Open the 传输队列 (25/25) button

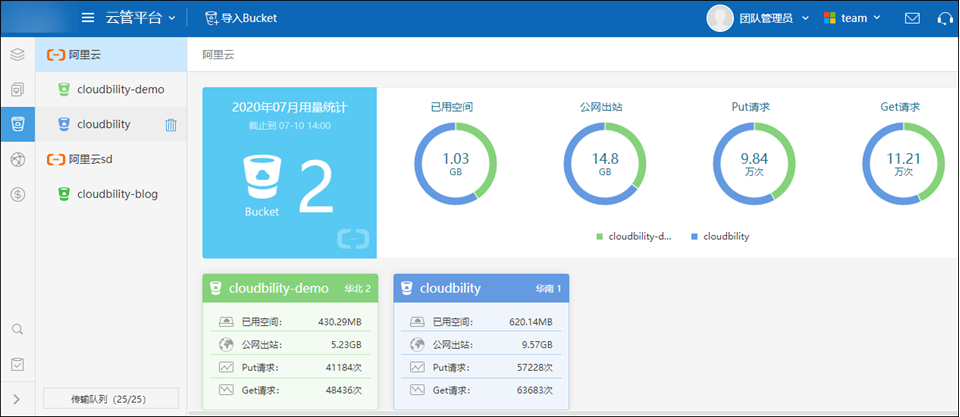point(111,399)
